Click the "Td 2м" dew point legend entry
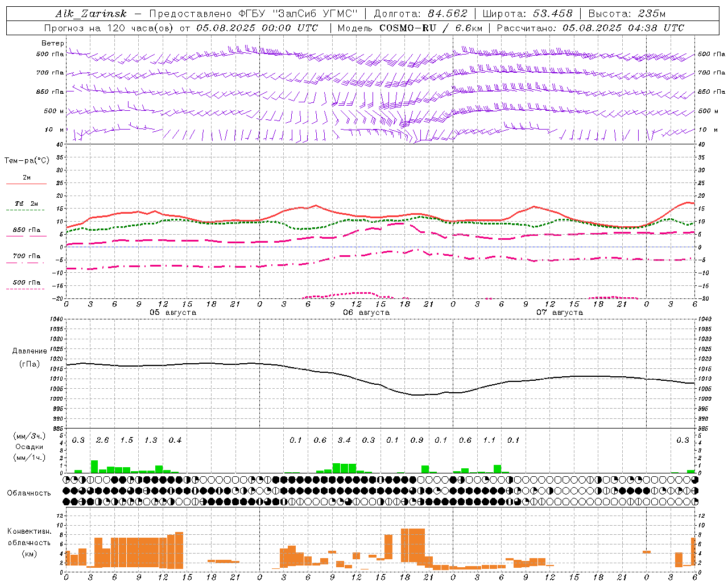 click(26, 203)
